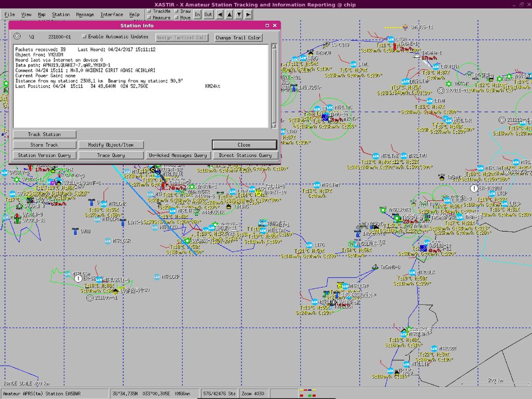This screenshot has height=399, width=532.
Task: Zoom In on the map
Action: pyautogui.click(x=197, y=15)
